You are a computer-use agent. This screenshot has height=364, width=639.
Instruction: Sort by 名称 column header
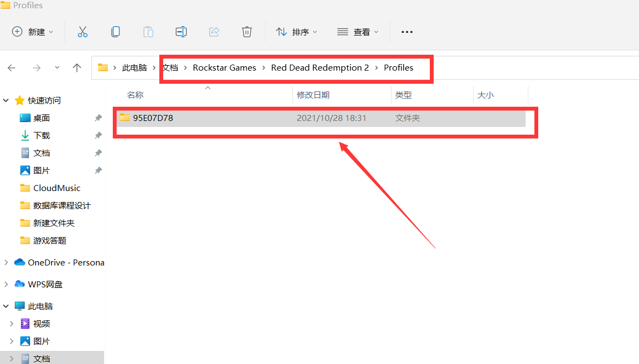coord(135,95)
